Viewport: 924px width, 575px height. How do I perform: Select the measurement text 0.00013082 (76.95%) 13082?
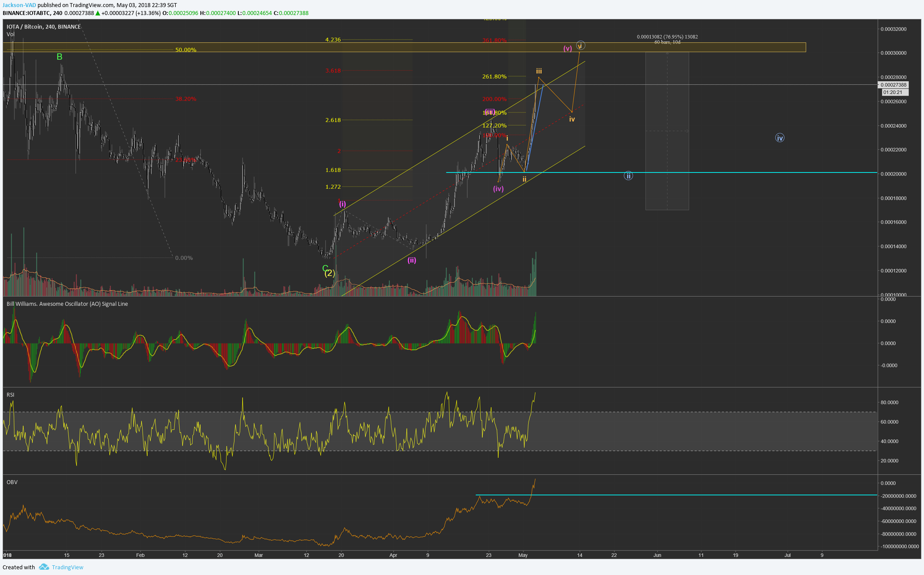667,37
